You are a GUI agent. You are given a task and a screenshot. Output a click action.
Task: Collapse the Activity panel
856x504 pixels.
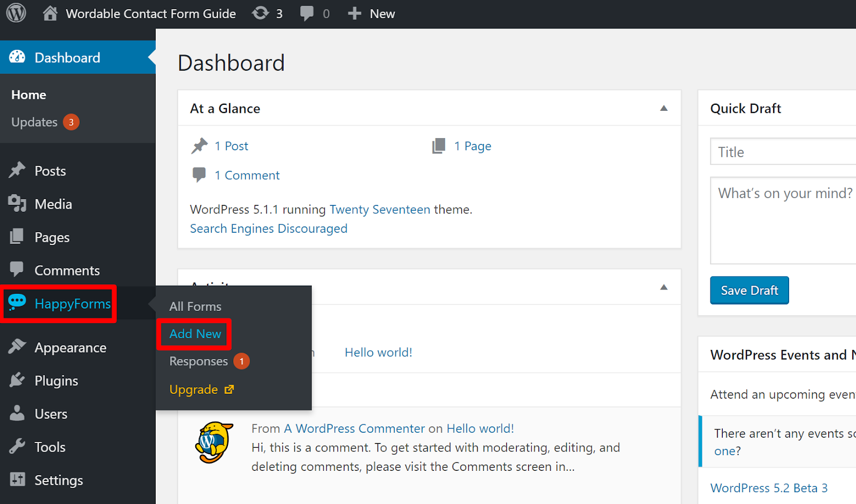(x=663, y=287)
